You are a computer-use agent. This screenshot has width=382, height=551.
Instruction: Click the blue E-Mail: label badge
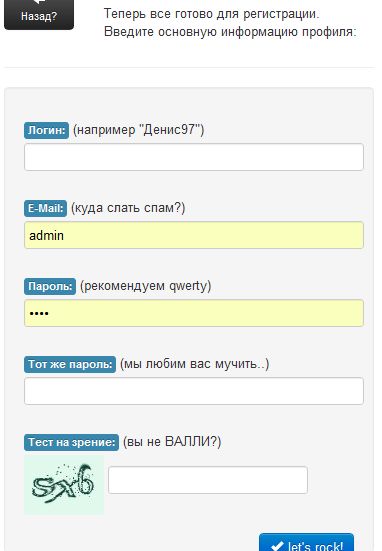(45, 208)
